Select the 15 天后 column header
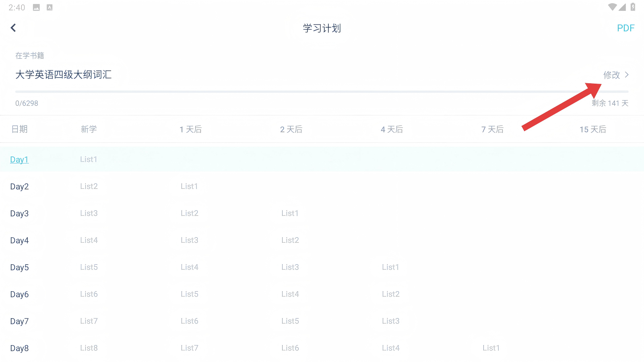This screenshot has width=644, height=362. click(x=592, y=130)
